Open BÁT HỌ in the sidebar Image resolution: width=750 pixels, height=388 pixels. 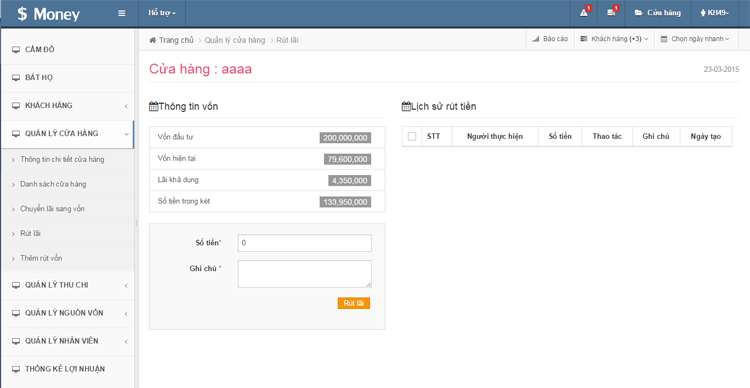[x=39, y=78]
